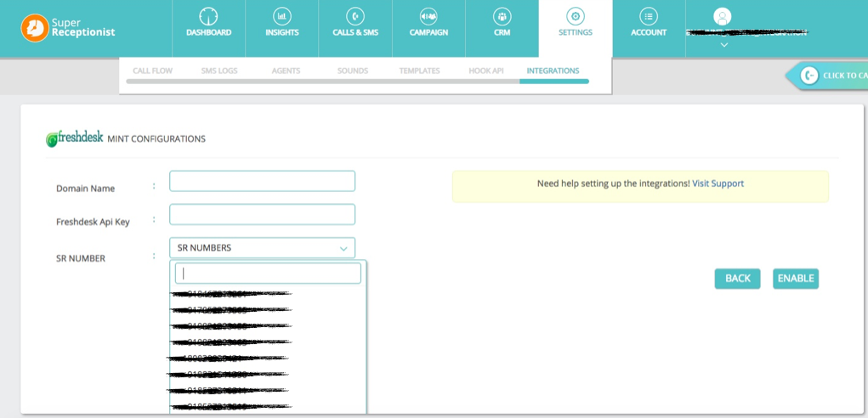Go to the ACCOUNT menu label
Viewport: 868px width, 418px height.
tap(649, 32)
